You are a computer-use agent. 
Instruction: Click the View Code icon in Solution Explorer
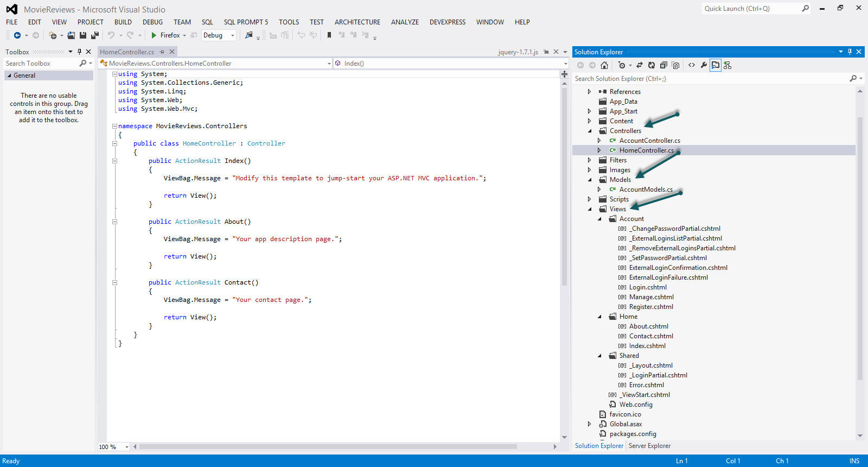(692, 65)
